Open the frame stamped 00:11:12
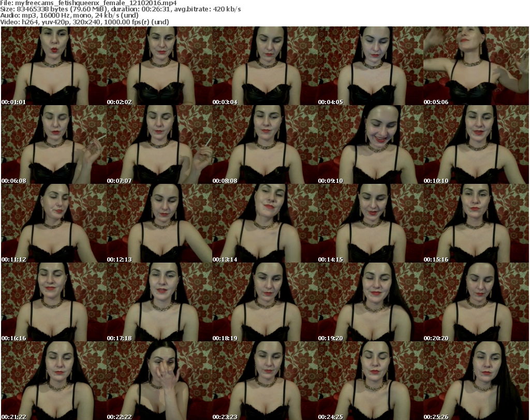 point(53,223)
